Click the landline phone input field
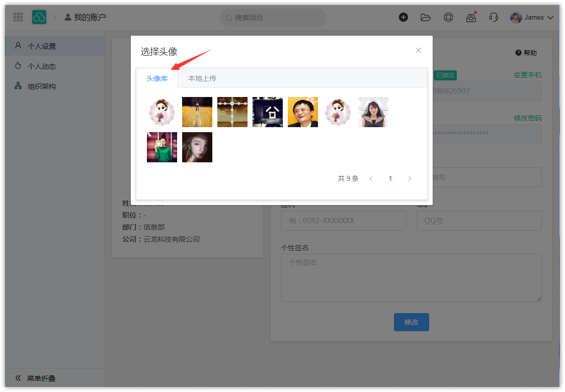This screenshot has width=565, height=392. point(344,221)
